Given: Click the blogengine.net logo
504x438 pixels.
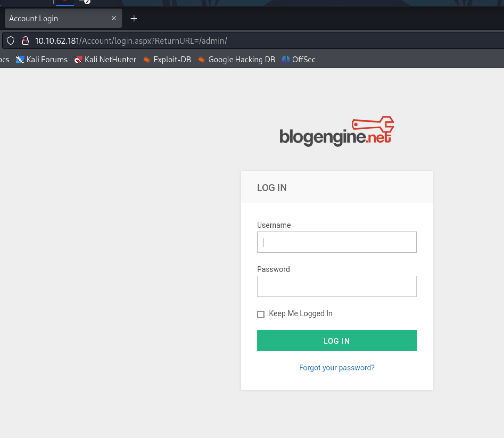Looking at the screenshot, I should pos(337,131).
